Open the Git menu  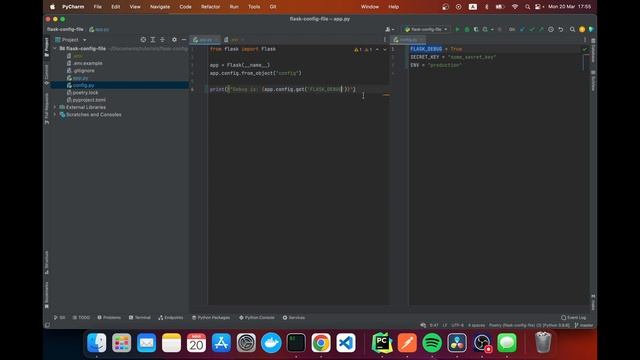(273, 7)
